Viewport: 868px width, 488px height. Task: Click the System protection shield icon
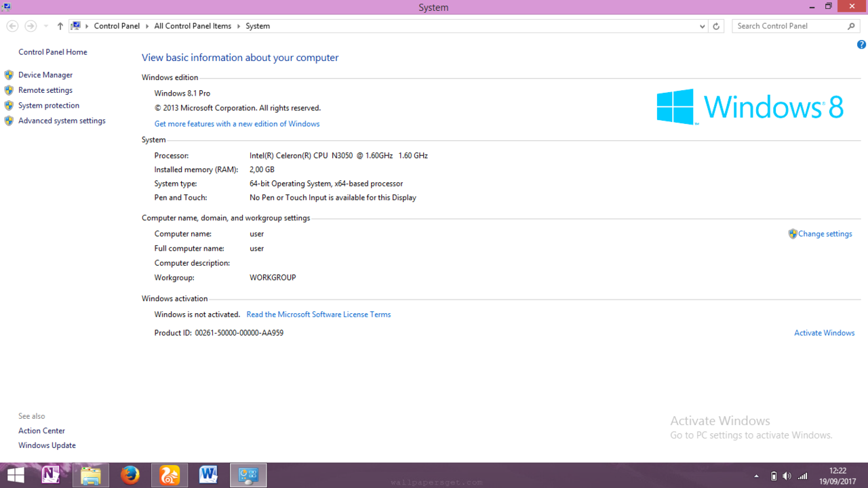click(x=9, y=106)
